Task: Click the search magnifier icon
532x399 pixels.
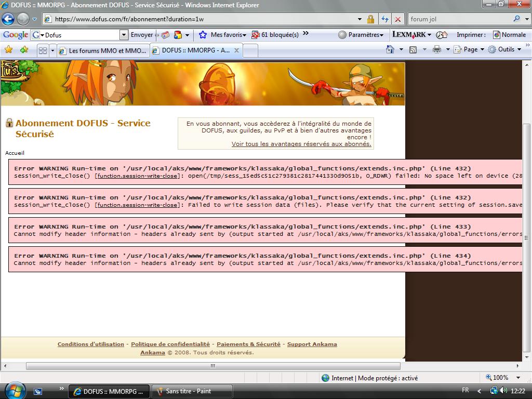Action: 517,19
